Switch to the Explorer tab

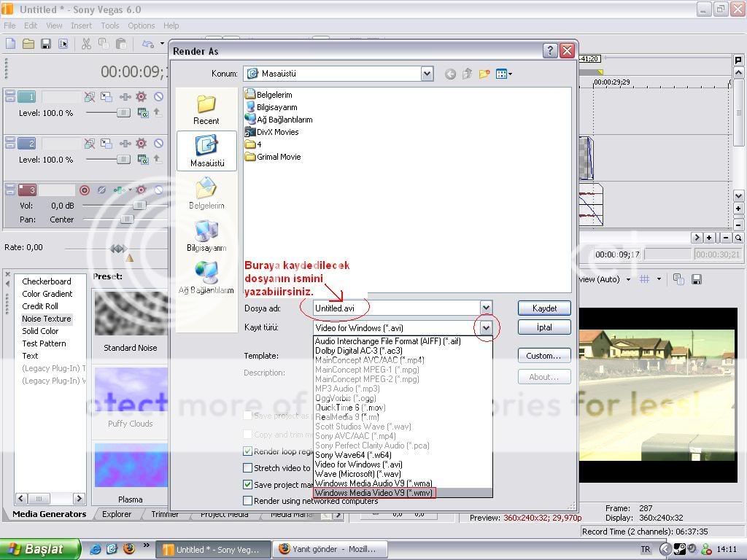[x=117, y=514]
